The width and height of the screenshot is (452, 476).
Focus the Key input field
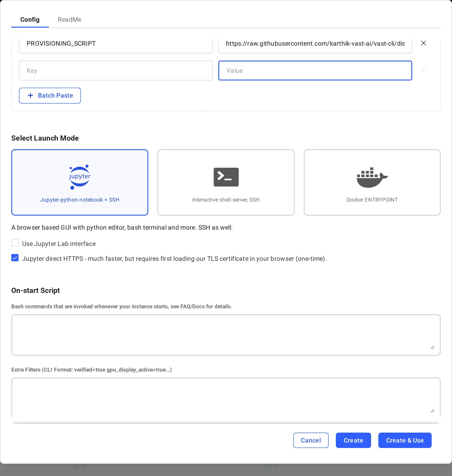point(116,71)
